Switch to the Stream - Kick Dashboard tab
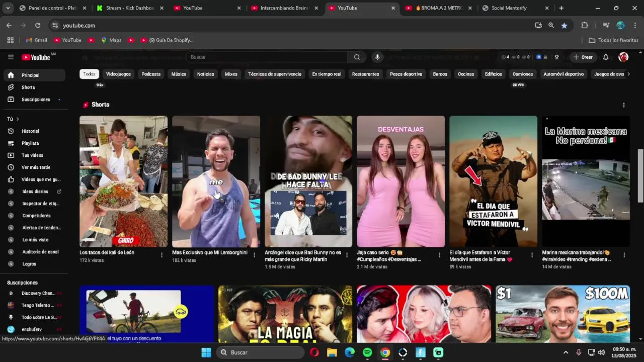 click(x=130, y=8)
